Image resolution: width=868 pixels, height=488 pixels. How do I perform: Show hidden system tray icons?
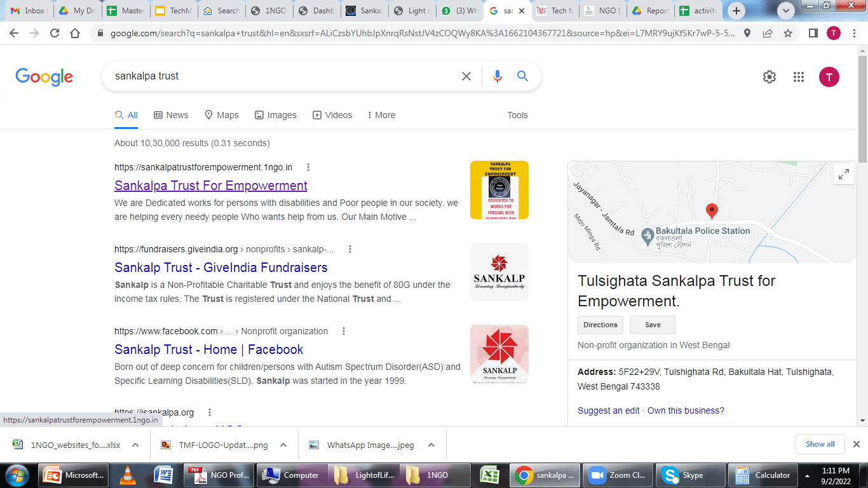tap(807, 475)
